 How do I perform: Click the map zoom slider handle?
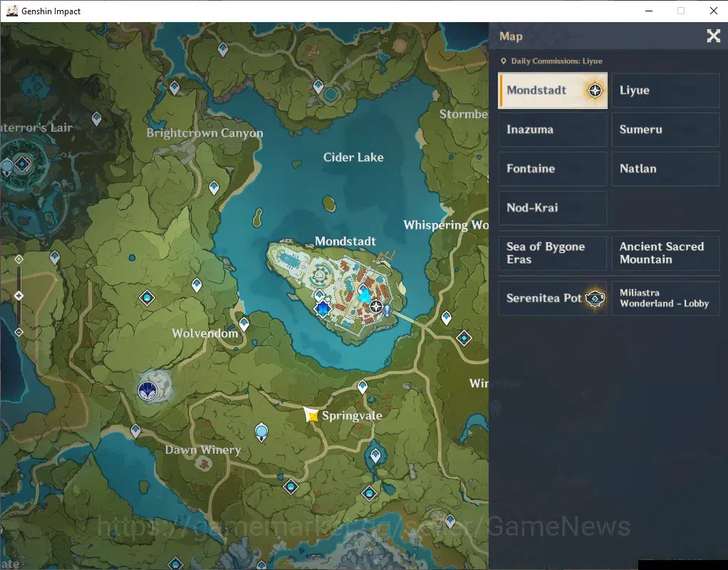(x=19, y=296)
